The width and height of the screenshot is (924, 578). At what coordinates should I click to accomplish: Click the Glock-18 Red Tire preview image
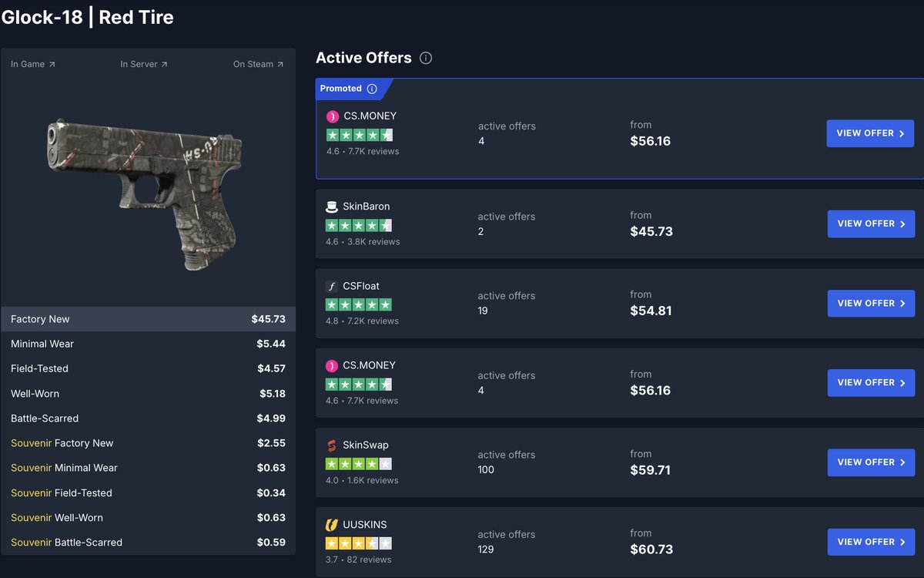click(x=146, y=193)
